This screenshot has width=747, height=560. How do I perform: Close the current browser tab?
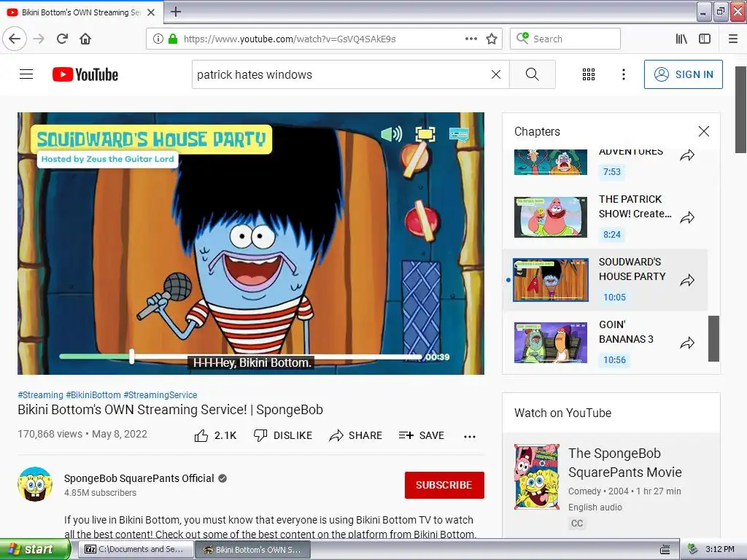[151, 12]
